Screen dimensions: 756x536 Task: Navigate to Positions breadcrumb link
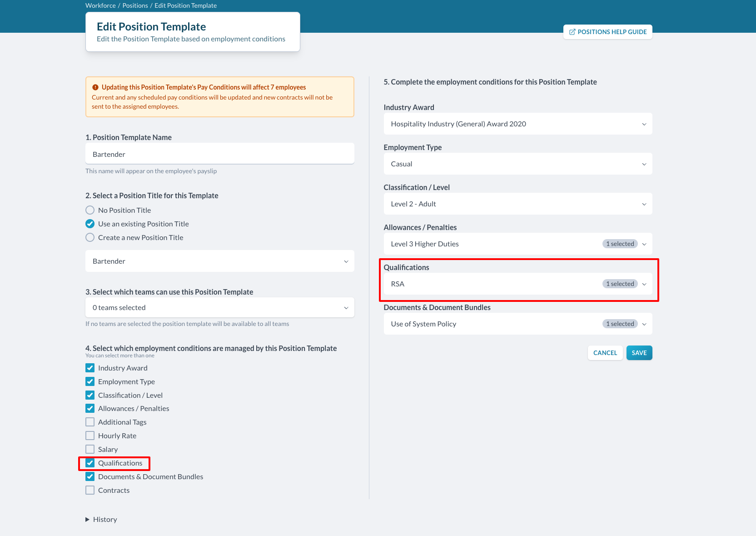(x=135, y=5)
